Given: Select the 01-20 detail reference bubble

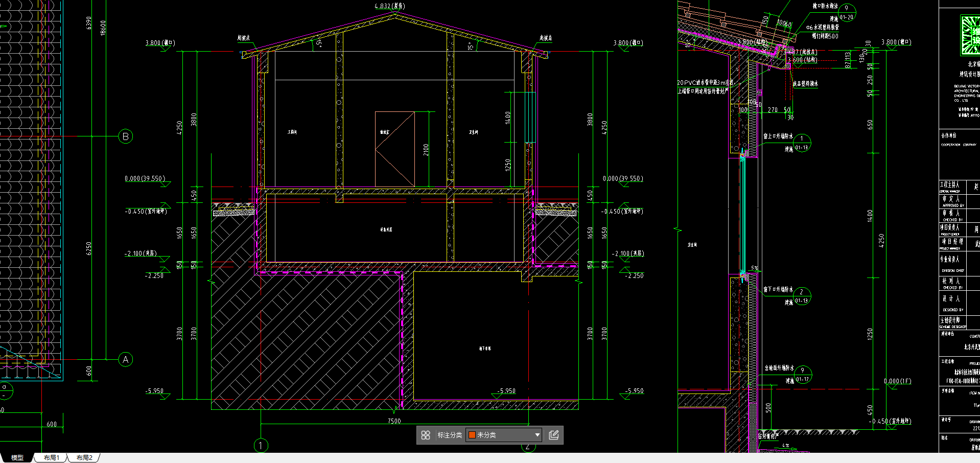Looking at the screenshot, I should tap(847, 13).
